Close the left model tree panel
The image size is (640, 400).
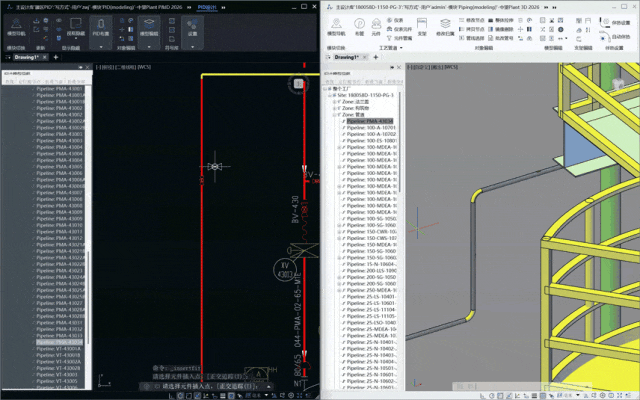[x=87, y=67]
